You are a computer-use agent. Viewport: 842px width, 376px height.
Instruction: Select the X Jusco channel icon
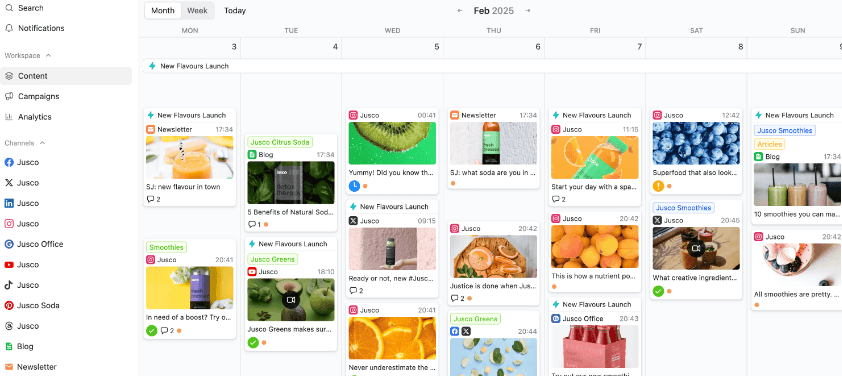(9, 183)
